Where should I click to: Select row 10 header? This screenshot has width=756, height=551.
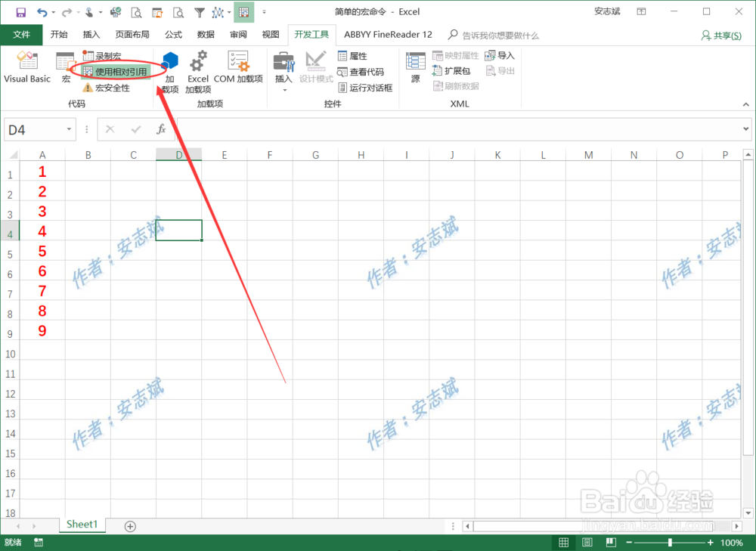click(10, 354)
